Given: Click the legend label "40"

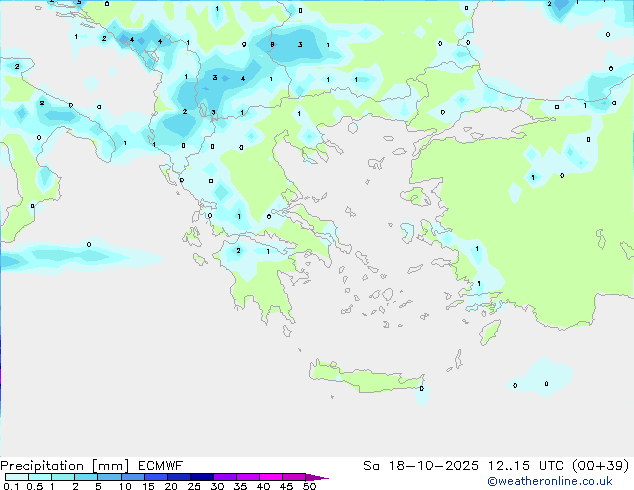Looking at the screenshot, I should point(263,486).
